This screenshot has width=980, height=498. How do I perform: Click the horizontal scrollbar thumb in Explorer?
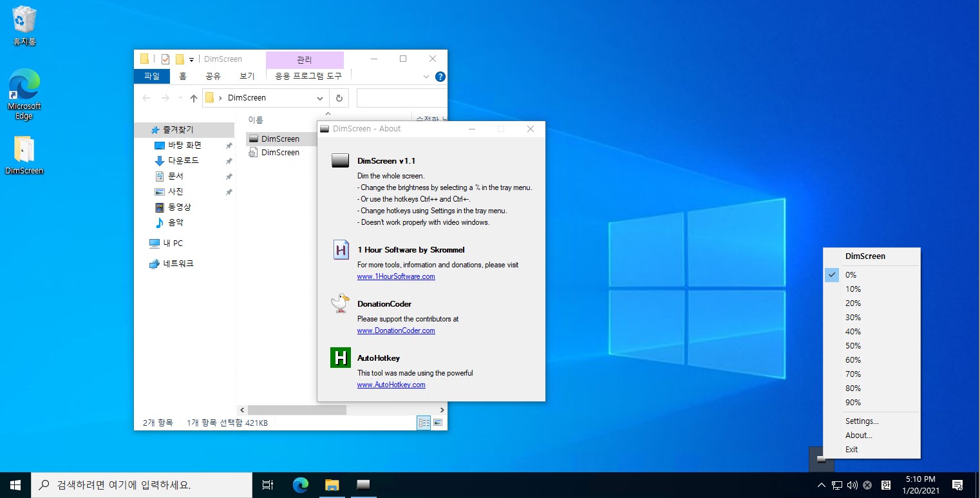click(297, 410)
